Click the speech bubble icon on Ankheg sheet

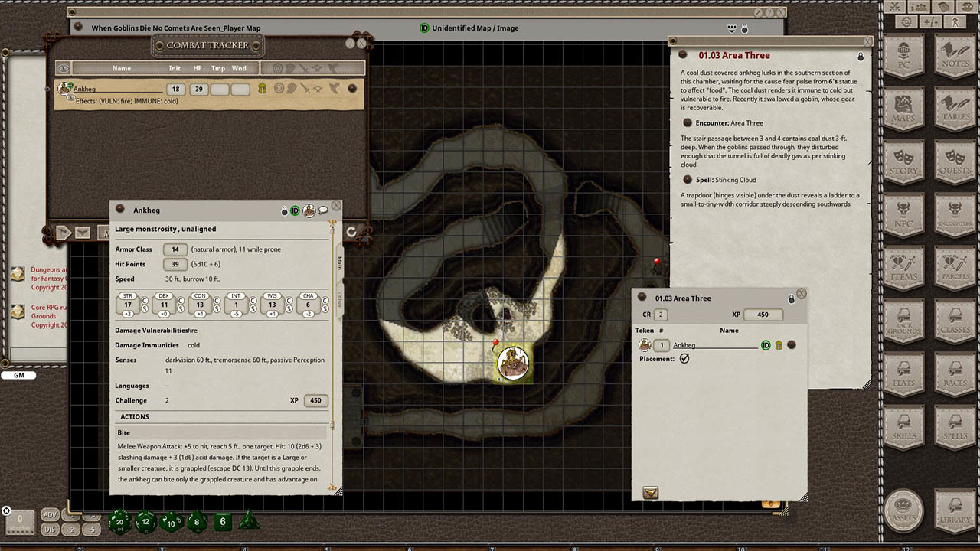pyautogui.click(x=323, y=210)
